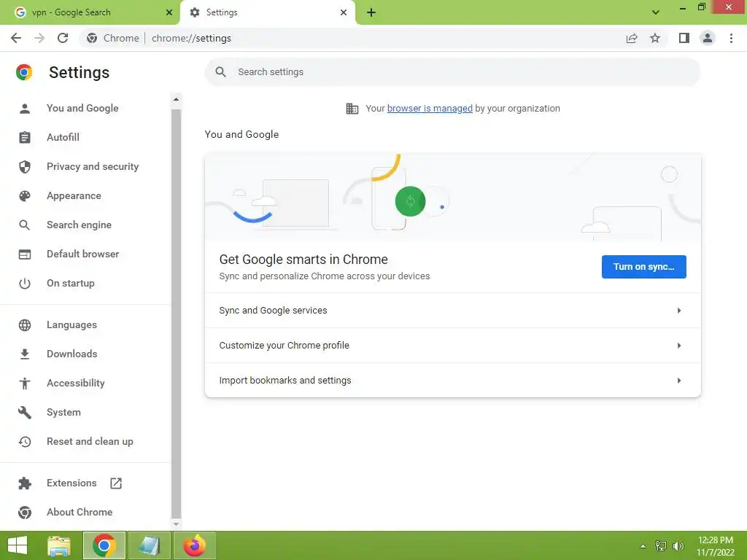Click the magnifier icon in Search settings

click(220, 72)
